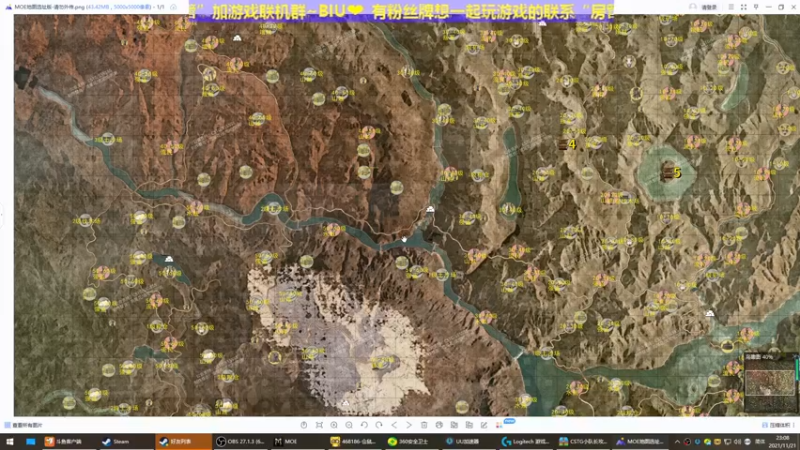This screenshot has height=450, width=800.
Task: Click the login link 请登录 at top right
Action: [709, 7]
